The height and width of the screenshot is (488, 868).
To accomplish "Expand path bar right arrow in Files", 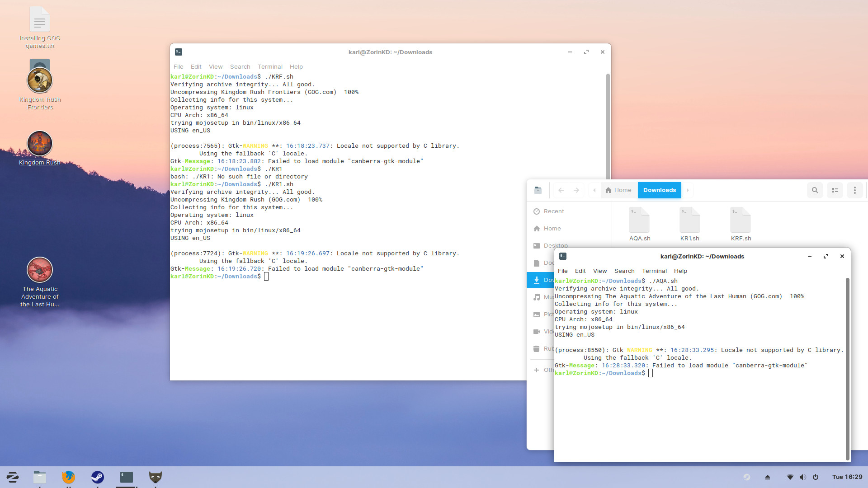I will click(688, 190).
